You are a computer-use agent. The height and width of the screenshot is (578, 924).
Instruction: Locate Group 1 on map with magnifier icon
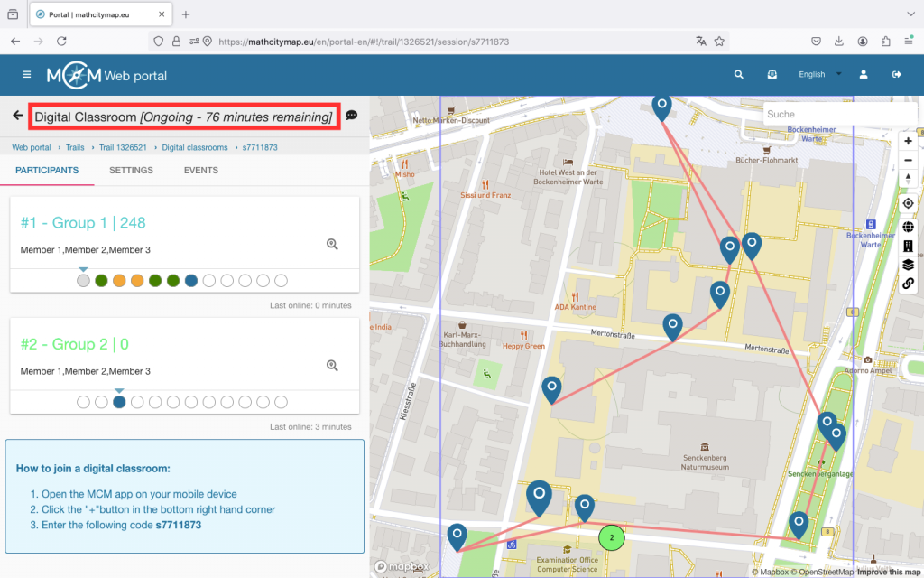click(x=332, y=244)
